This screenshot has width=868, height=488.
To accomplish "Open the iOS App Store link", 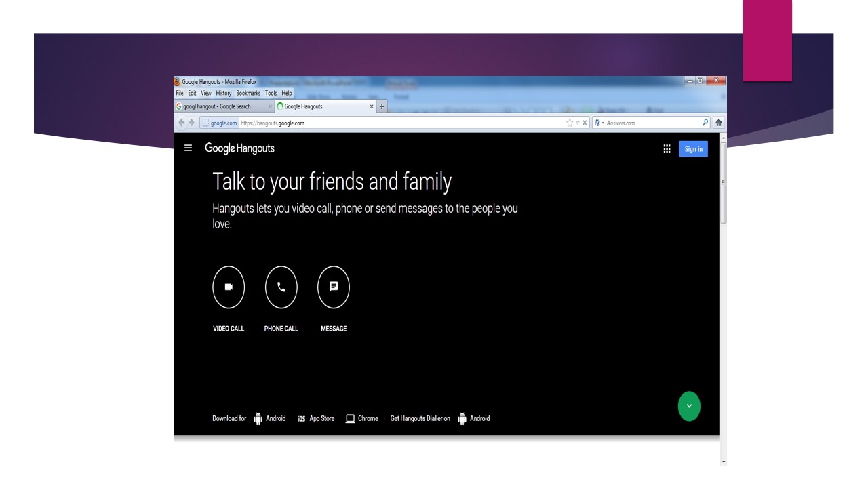I will coord(316,418).
